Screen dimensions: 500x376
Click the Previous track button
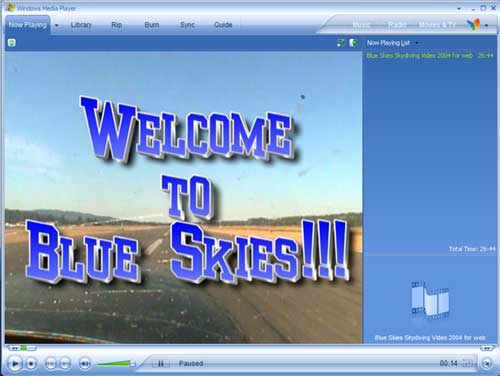(x=51, y=363)
